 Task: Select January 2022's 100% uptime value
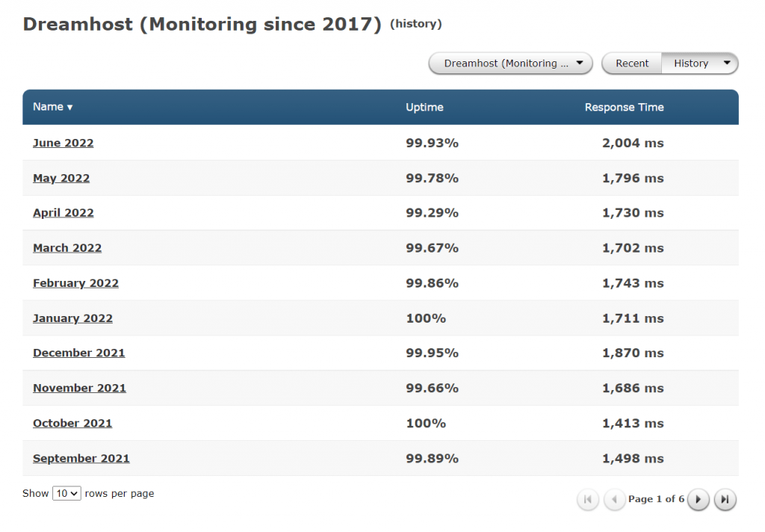click(x=426, y=318)
